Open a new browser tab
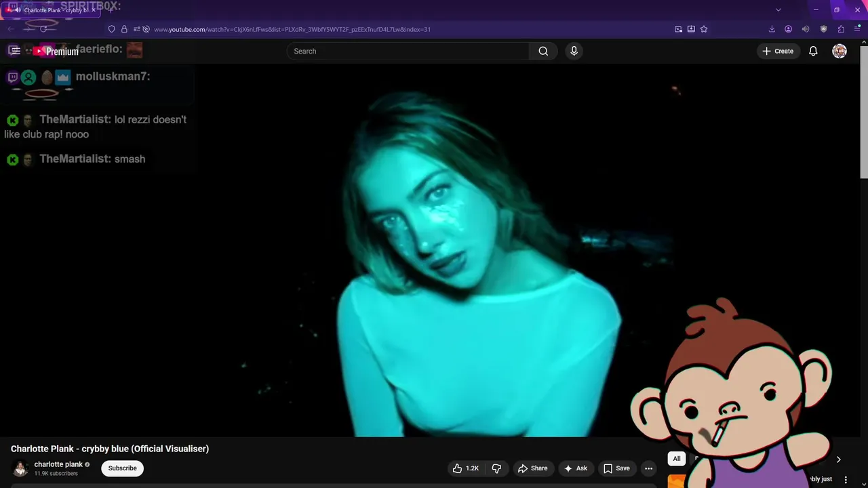This screenshot has width=868, height=488. coord(111,10)
